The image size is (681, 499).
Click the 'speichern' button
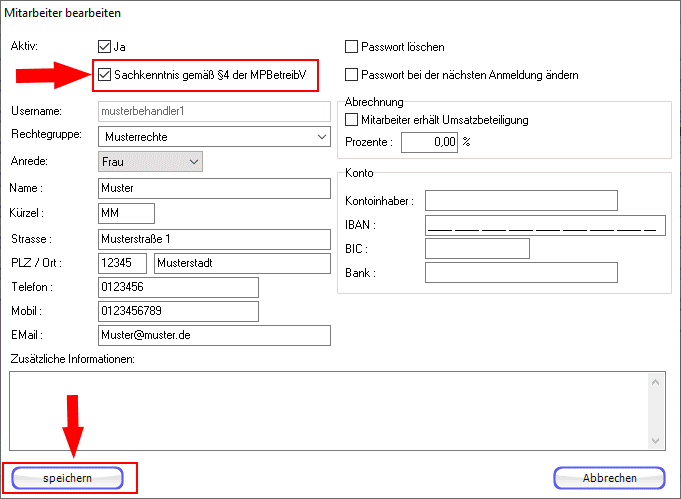68,478
